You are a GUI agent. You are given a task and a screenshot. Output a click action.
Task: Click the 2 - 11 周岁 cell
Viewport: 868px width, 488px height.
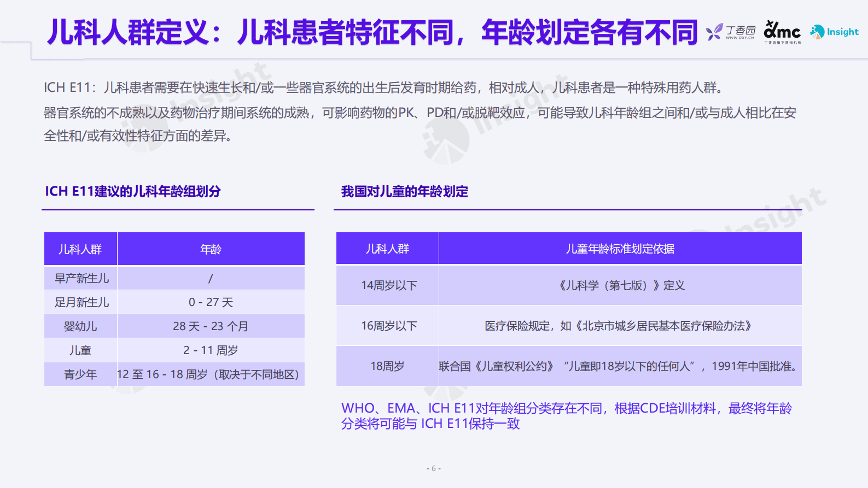click(211, 350)
